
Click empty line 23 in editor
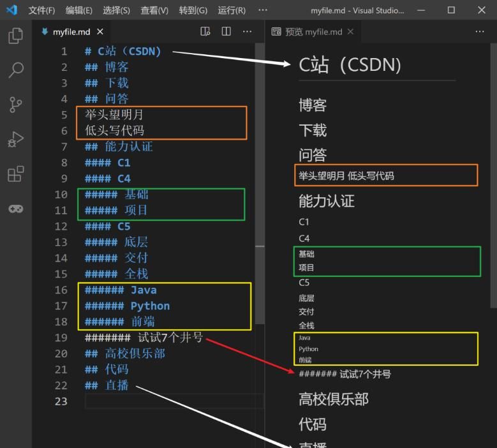(x=174, y=401)
